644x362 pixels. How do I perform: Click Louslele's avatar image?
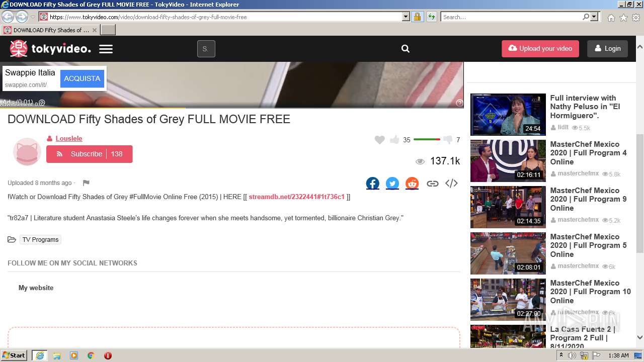point(27,151)
